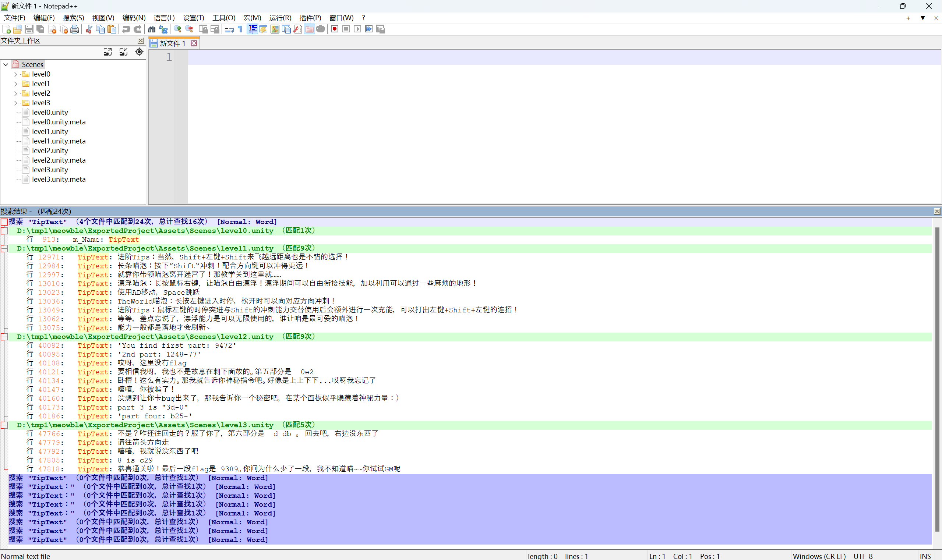Toggle synchronize horizontal scrolling icon

(215, 29)
